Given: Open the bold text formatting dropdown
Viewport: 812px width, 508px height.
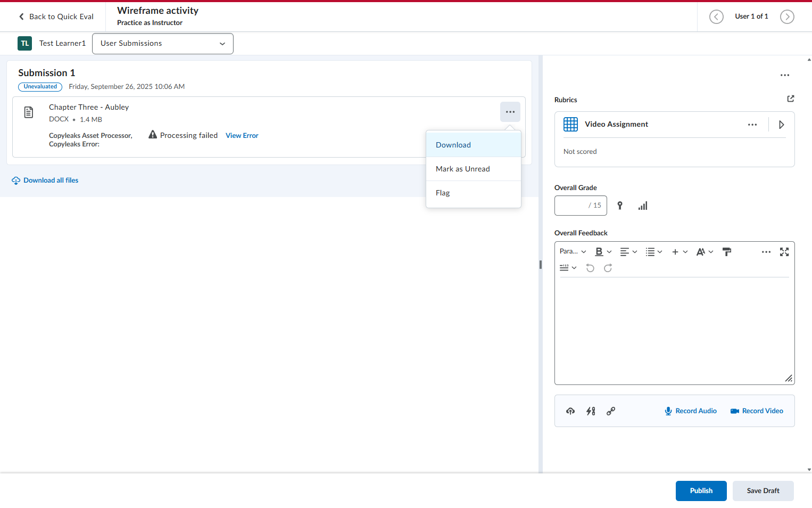Looking at the screenshot, I should tap(603, 252).
